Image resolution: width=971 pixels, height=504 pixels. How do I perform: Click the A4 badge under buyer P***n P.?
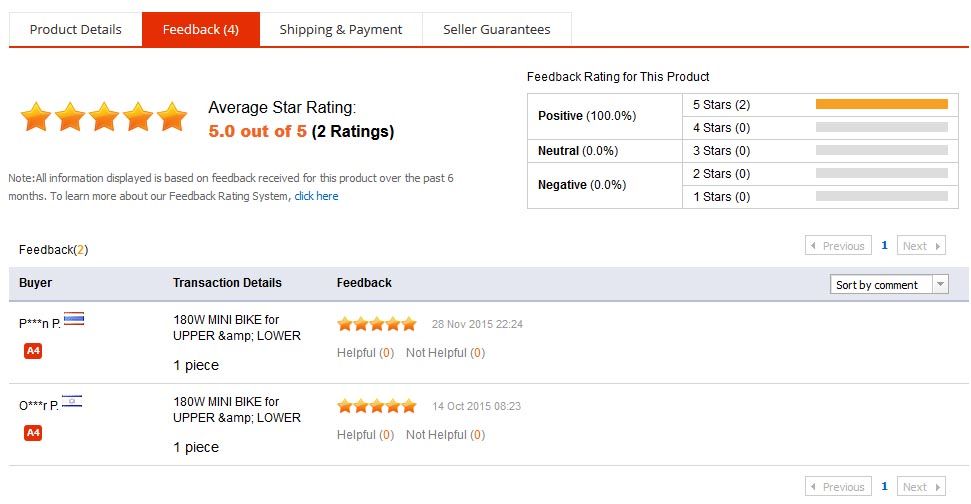pos(33,351)
